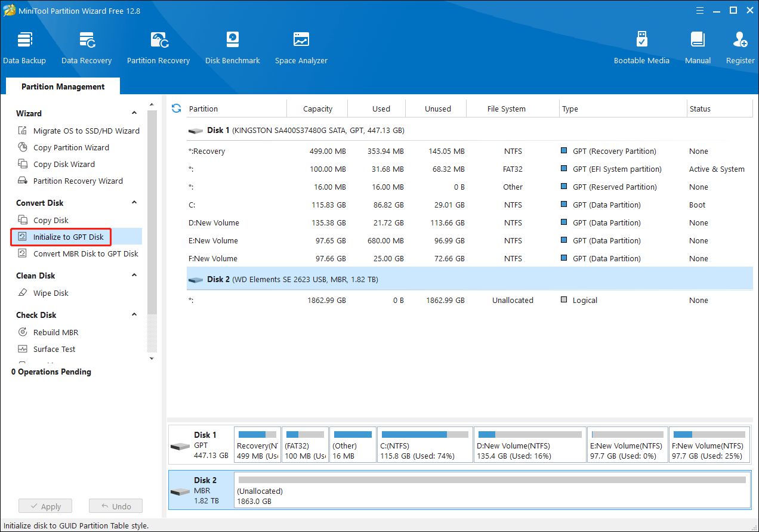Select Migrate OS to SSD/HD Wizard
This screenshot has width=759, height=532.
click(x=87, y=131)
